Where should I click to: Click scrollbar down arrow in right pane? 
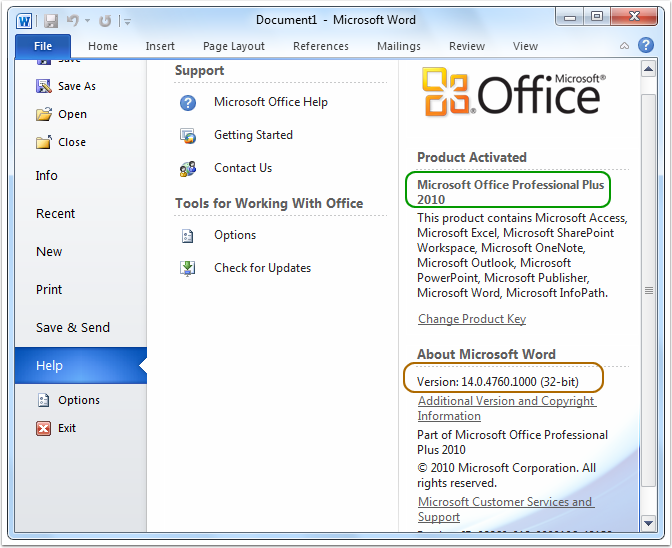(648, 523)
